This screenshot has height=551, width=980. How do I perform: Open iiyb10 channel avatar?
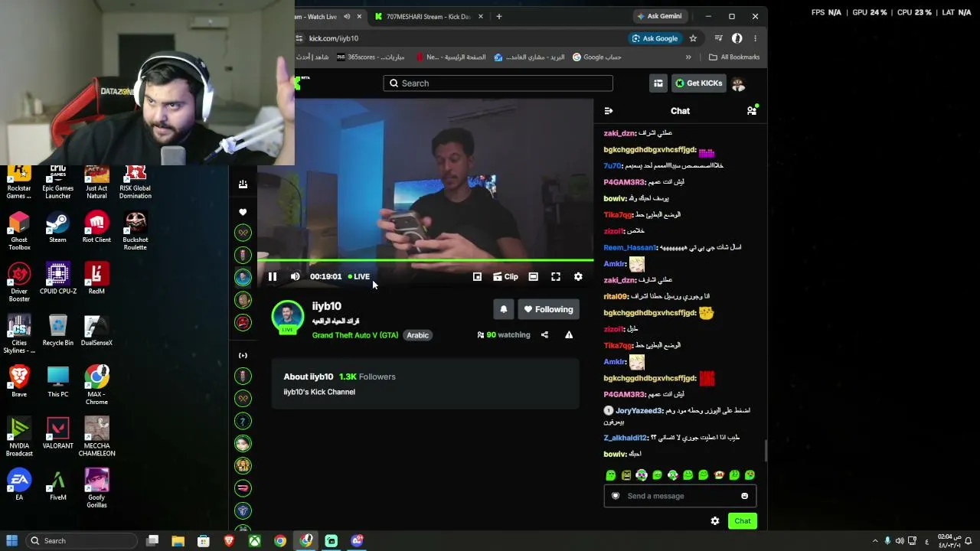click(x=288, y=317)
